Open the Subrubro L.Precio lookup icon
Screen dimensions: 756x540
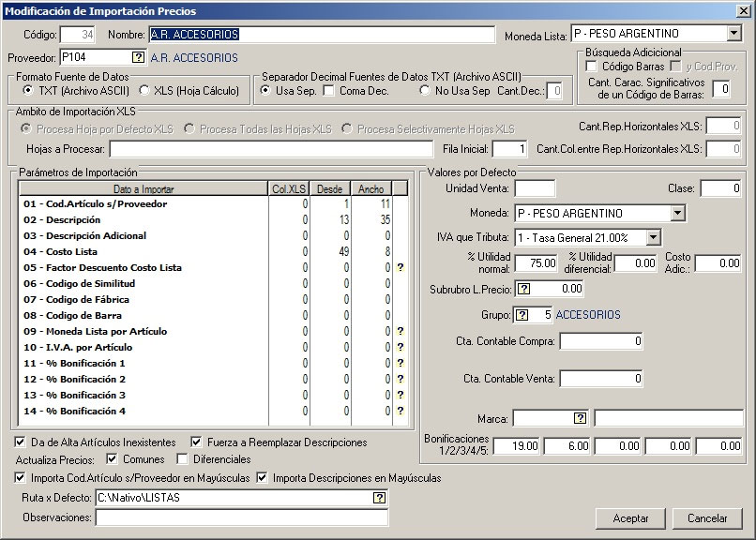524,289
